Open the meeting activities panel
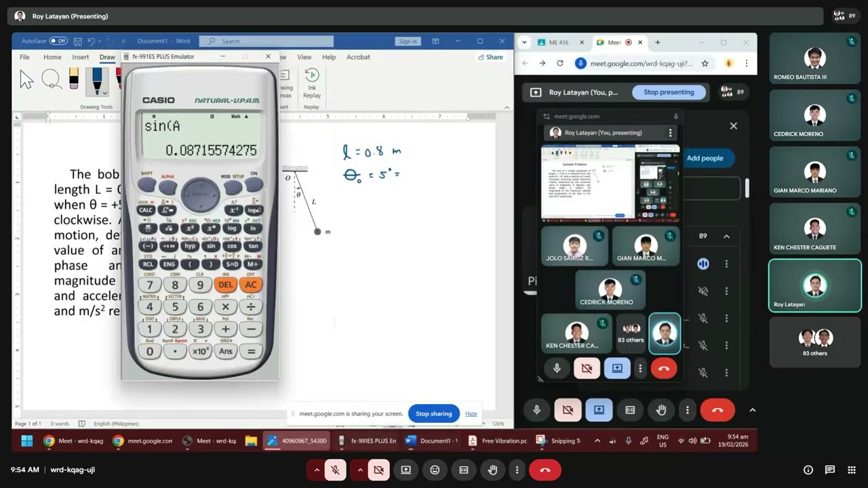 coord(852,470)
